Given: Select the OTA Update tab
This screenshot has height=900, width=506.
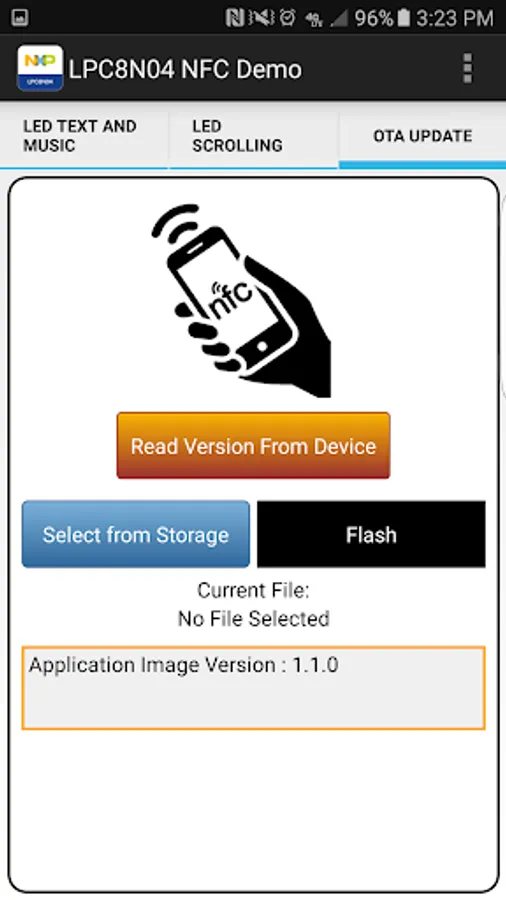Looking at the screenshot, I should 422,136.
